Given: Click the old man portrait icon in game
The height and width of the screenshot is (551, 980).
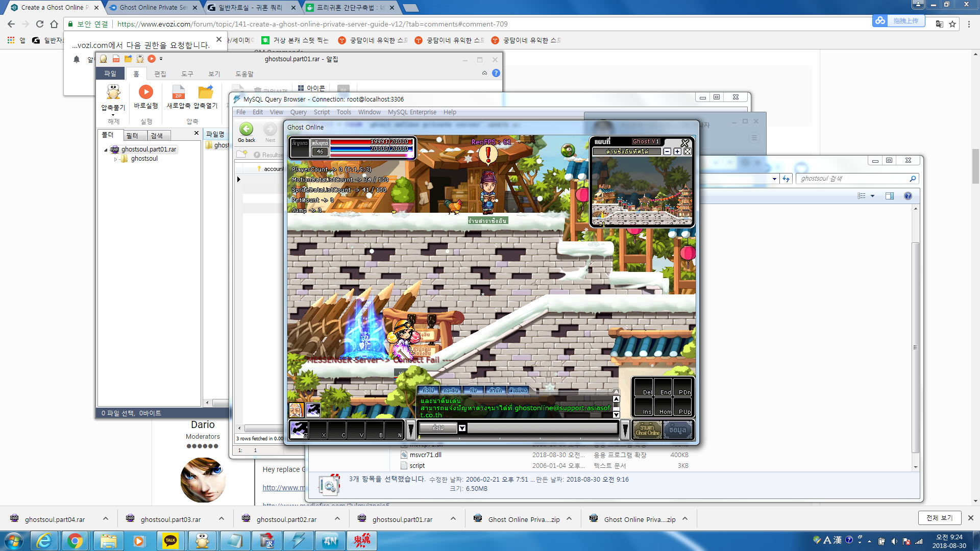Looking at the screenshot, I should 296,410.
